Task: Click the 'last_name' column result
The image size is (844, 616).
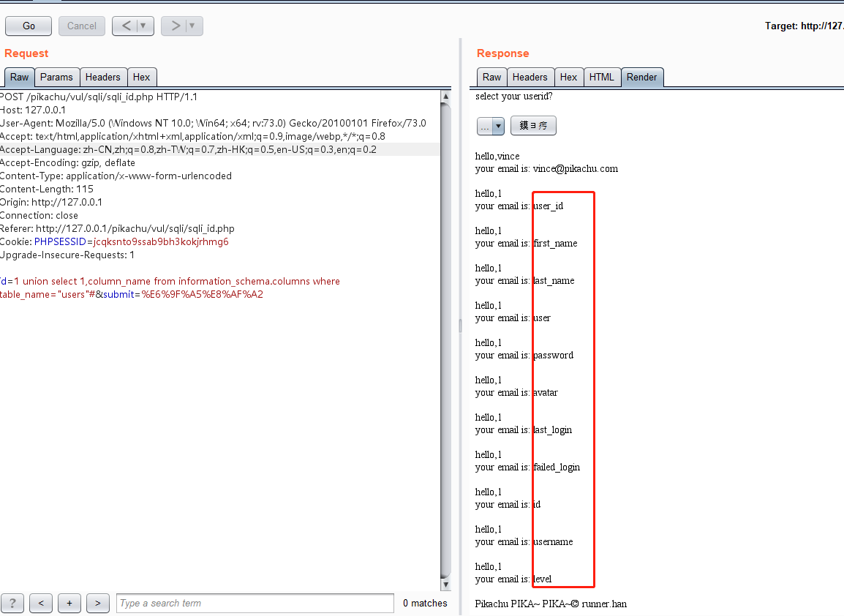Action: pos(554,280)
